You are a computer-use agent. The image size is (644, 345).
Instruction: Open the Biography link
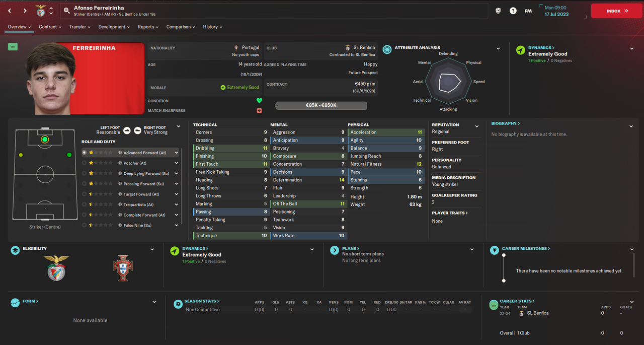[506, 123]
